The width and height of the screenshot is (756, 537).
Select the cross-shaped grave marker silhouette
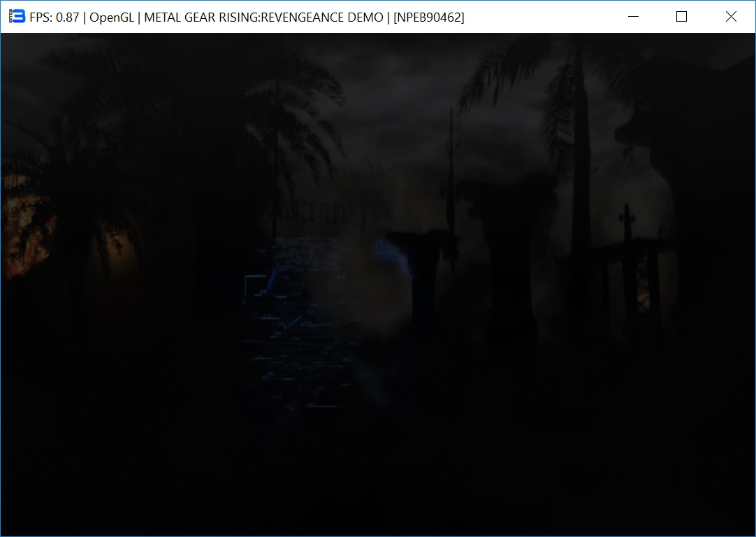click(627, 225)
